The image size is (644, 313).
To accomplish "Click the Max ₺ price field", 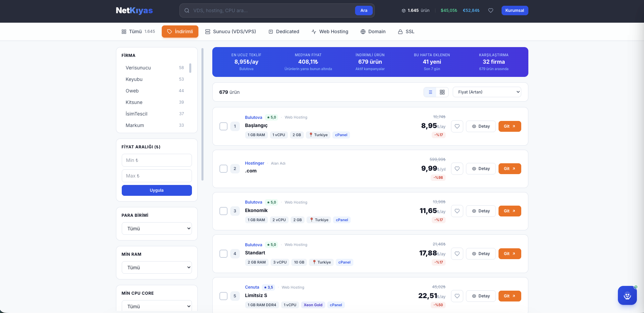I will (x=157, y=176).
